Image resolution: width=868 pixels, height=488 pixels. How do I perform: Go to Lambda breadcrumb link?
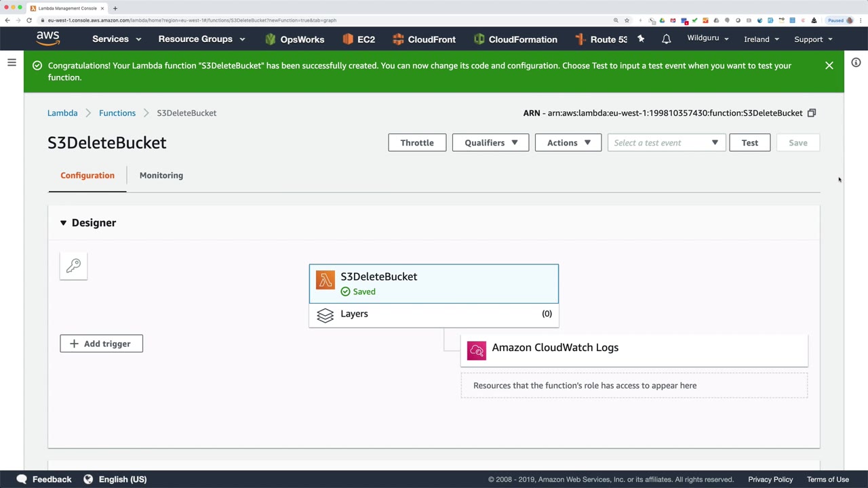62,113
